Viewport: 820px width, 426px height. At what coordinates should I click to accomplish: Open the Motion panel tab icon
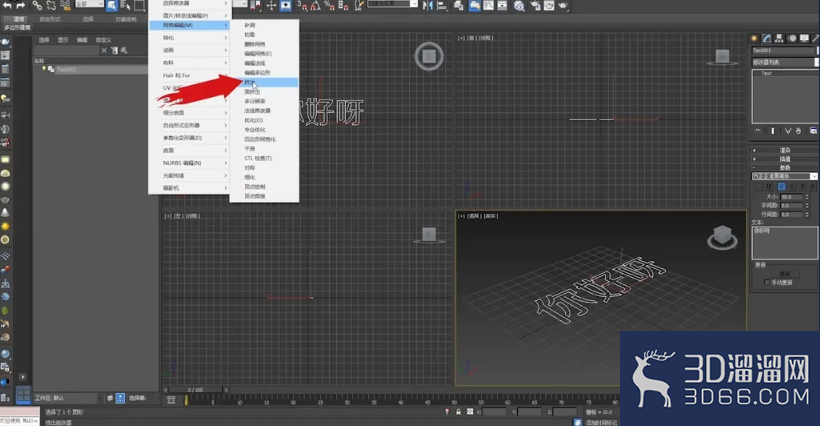[x=792, y=38]
